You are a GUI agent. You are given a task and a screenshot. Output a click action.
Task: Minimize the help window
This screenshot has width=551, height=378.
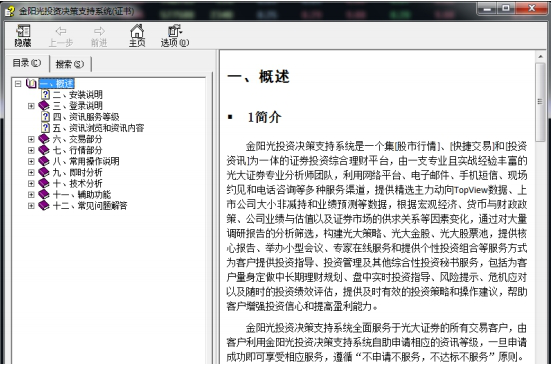tap(487, 8)
